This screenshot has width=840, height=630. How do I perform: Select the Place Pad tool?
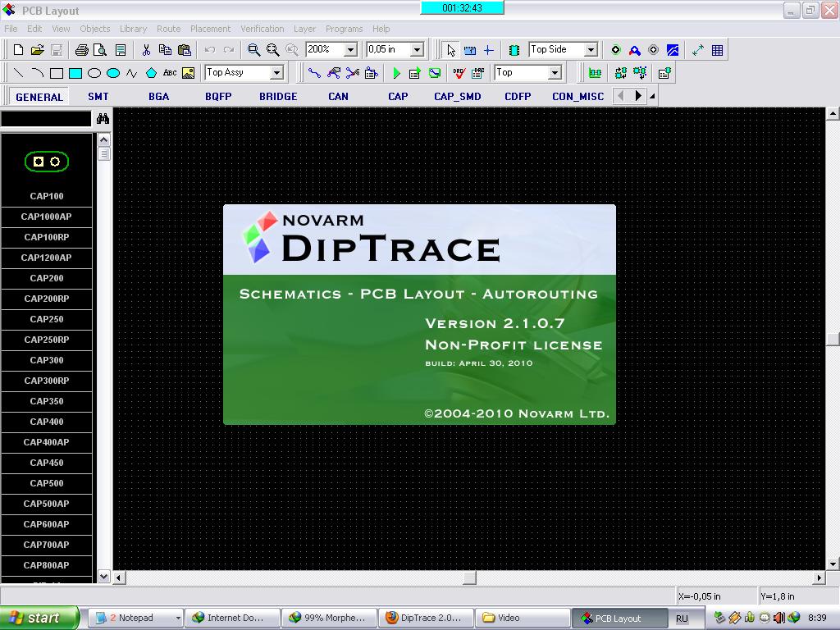615,50
